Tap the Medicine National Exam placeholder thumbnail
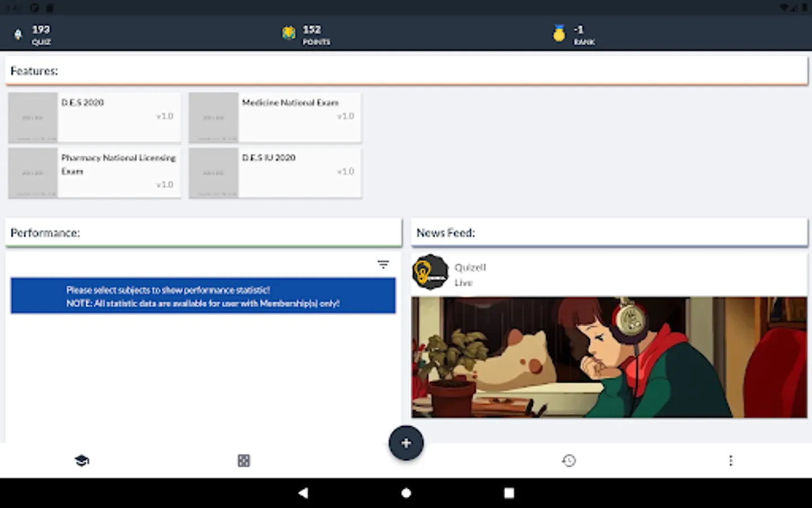 point(214,117)
